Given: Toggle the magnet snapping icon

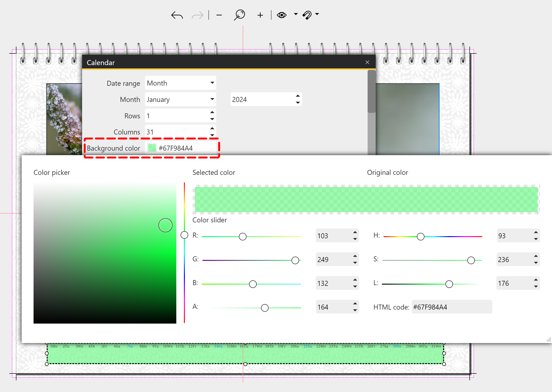Looking at the screenshot, I should click(x=307, y=15).
